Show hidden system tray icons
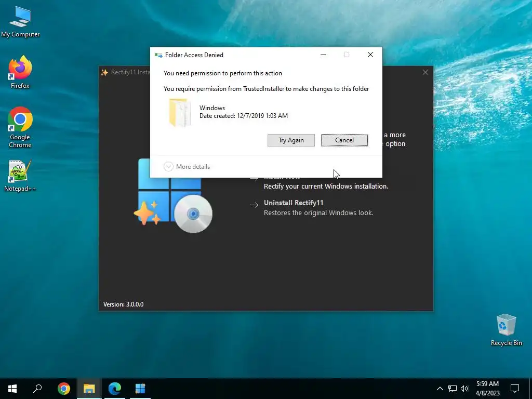The height and width of the screenshot is (399, 532). pyautogui.click(x=440, y=389)
